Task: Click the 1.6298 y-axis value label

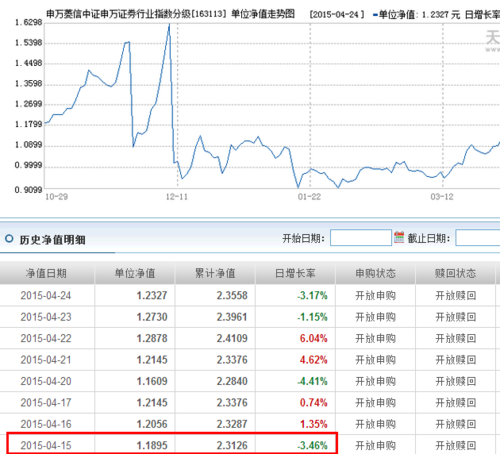Action: click(x=29, y=22)
